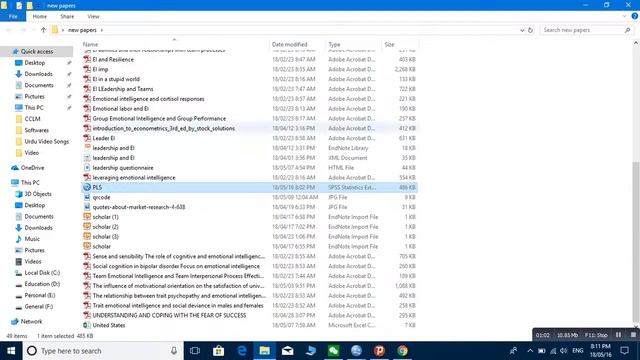Select Quick access in navigation pane
This screenshot has height=360, width=640.
(37, 51)
